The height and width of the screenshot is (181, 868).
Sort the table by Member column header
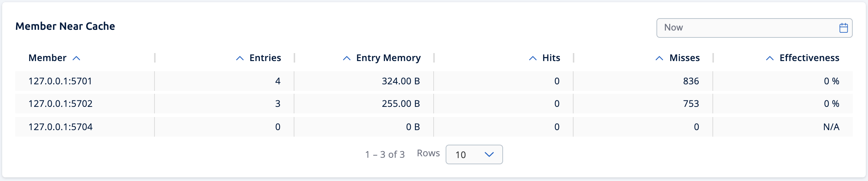[48, 58]
